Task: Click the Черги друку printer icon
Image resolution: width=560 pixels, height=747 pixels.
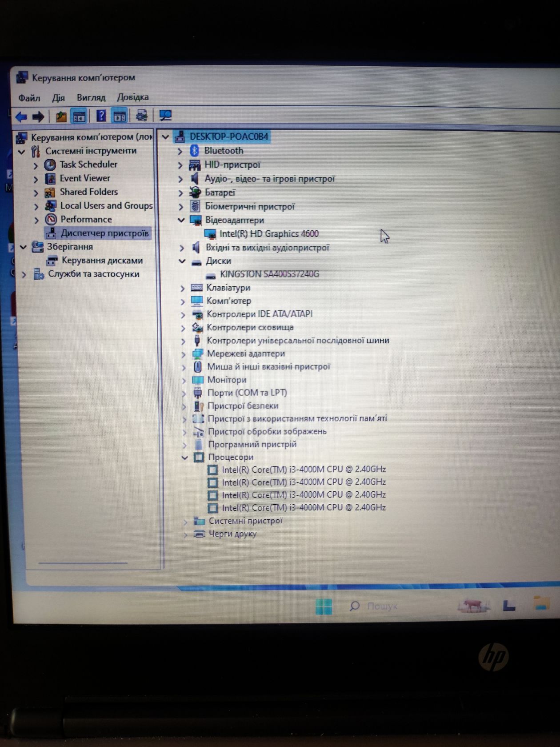Action: (x=200, y=534)
